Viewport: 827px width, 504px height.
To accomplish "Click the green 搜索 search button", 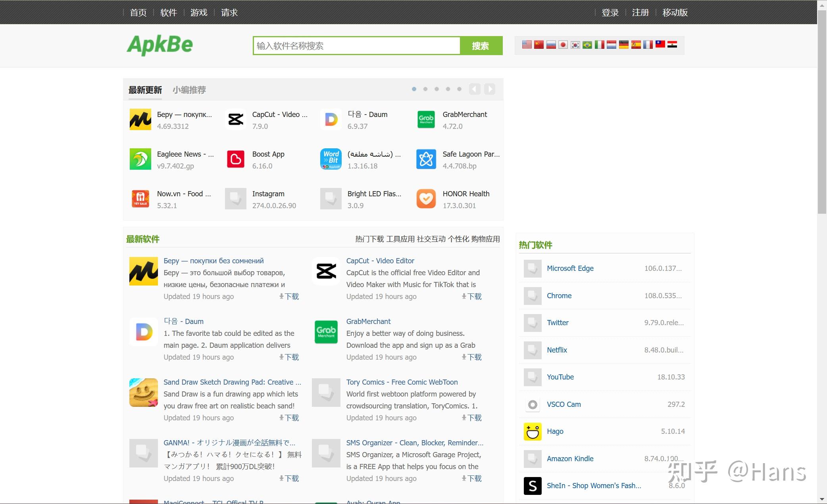I will click(481, 46).
